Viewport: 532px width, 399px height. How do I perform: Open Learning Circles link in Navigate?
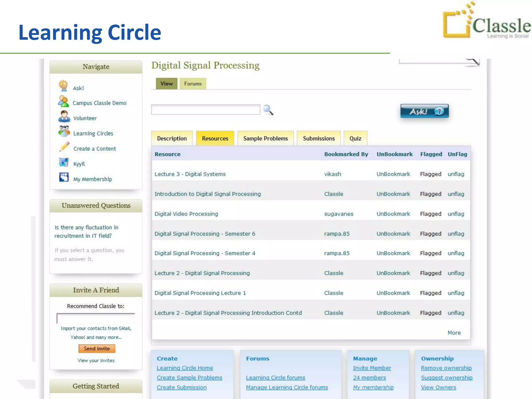tap(93, 134)
